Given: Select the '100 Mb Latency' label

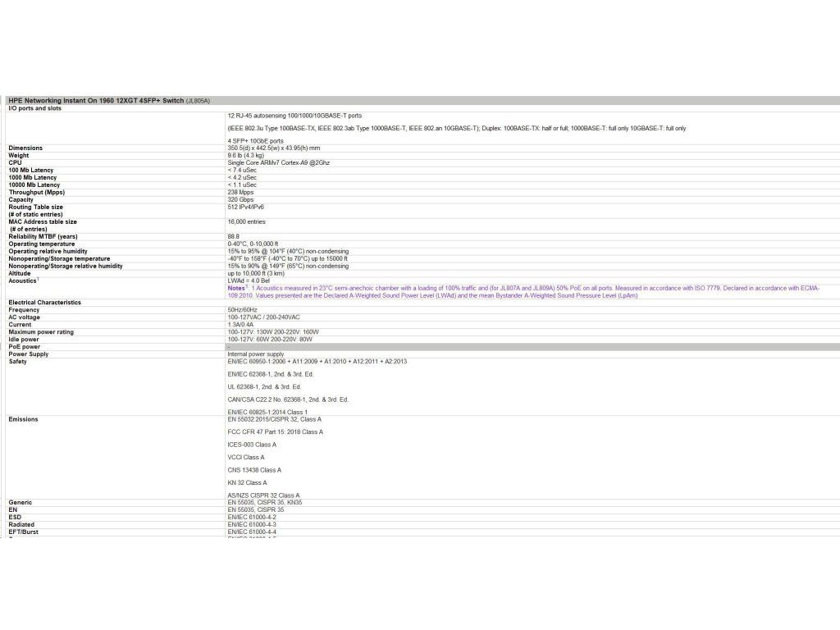Looking at the screenshot, I should coord(31,171).
